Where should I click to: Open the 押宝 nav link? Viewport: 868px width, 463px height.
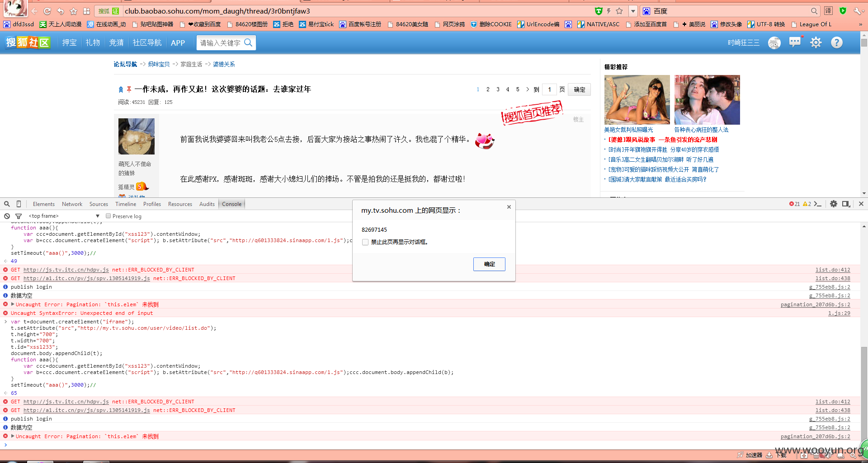(x=69, y=42)
